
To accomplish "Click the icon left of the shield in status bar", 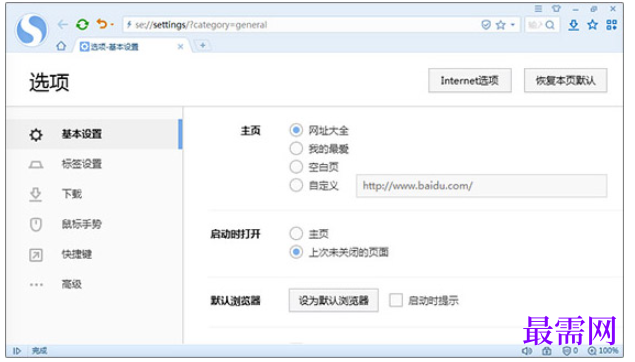I will pos(546,351).
